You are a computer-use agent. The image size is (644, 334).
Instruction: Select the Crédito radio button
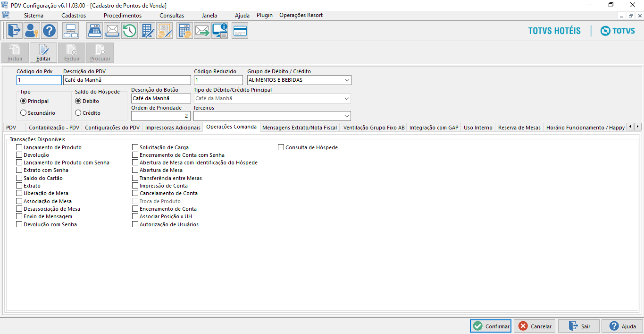click(78, 113)
